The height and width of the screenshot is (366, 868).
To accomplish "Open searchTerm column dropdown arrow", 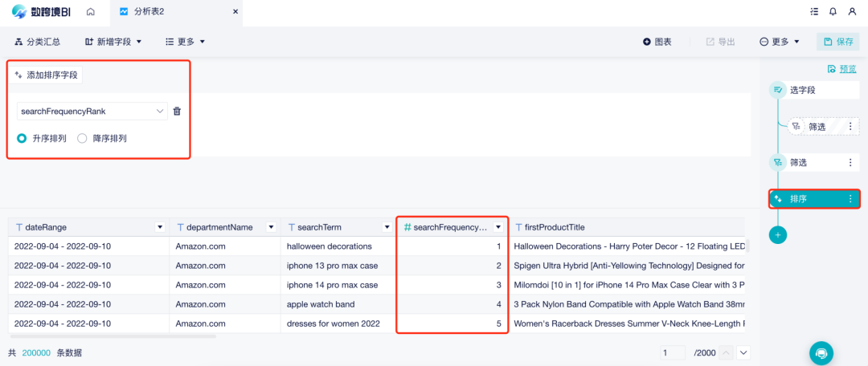I will click(x=387, y=227).
